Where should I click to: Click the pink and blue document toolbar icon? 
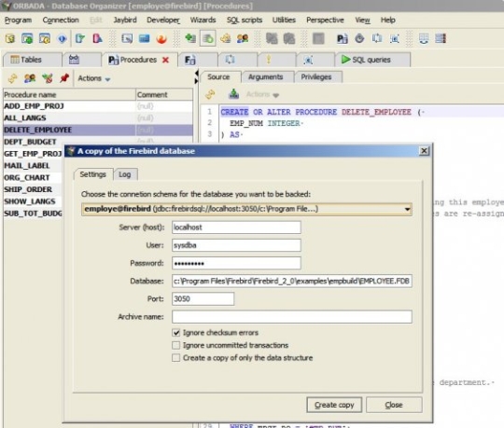click(x=97, y=39)
